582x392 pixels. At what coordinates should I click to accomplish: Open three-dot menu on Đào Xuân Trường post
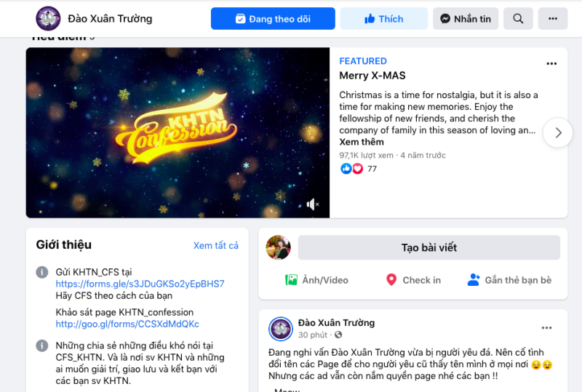546,328
